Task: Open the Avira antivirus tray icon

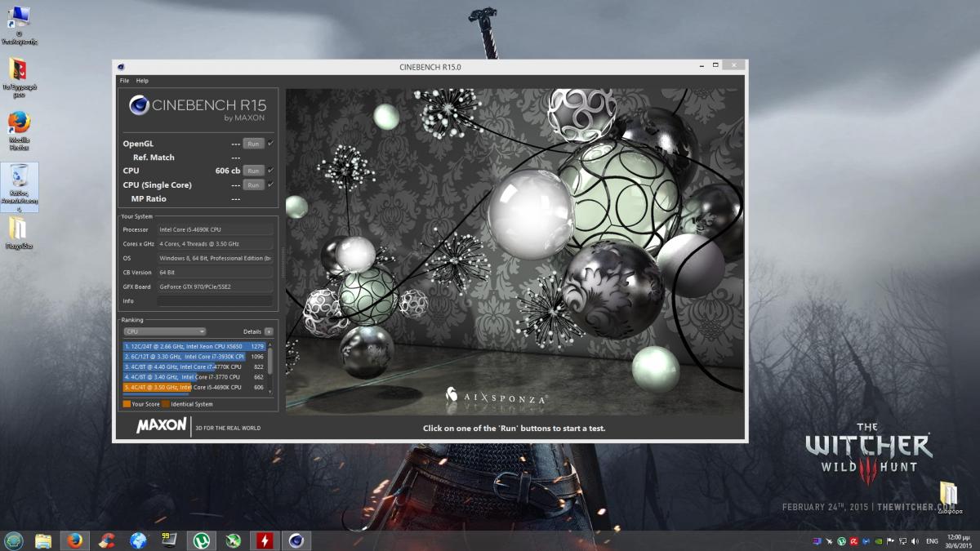Action: coord(854,541)
